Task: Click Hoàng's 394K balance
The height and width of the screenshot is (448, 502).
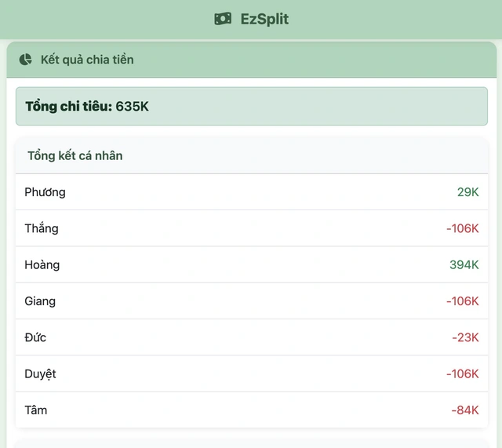Action: [x=464, y=264]
